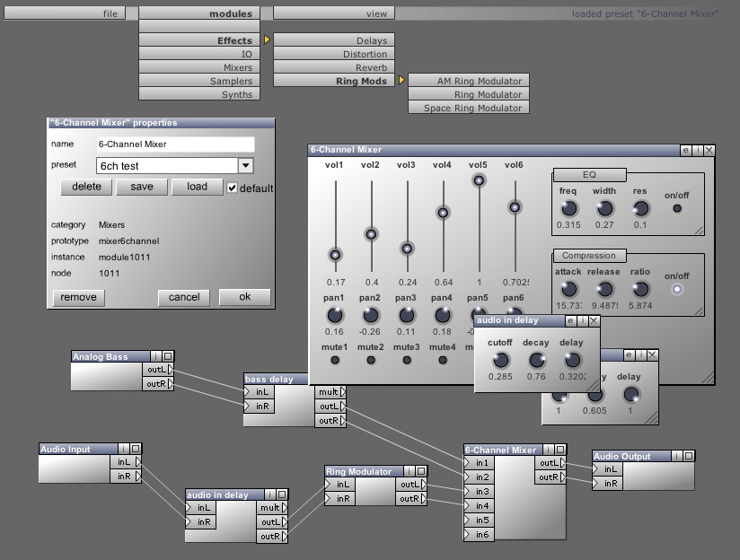Screen dimensions: 740x560
Task: Select Synths in the modules menu
Action: click(199, 94)
